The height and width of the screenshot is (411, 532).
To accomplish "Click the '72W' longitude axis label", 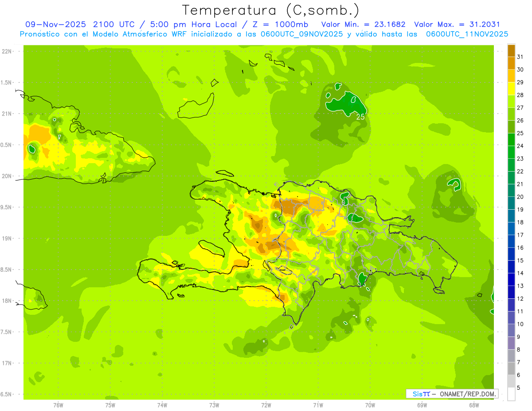I will click(x=266, y=405).
